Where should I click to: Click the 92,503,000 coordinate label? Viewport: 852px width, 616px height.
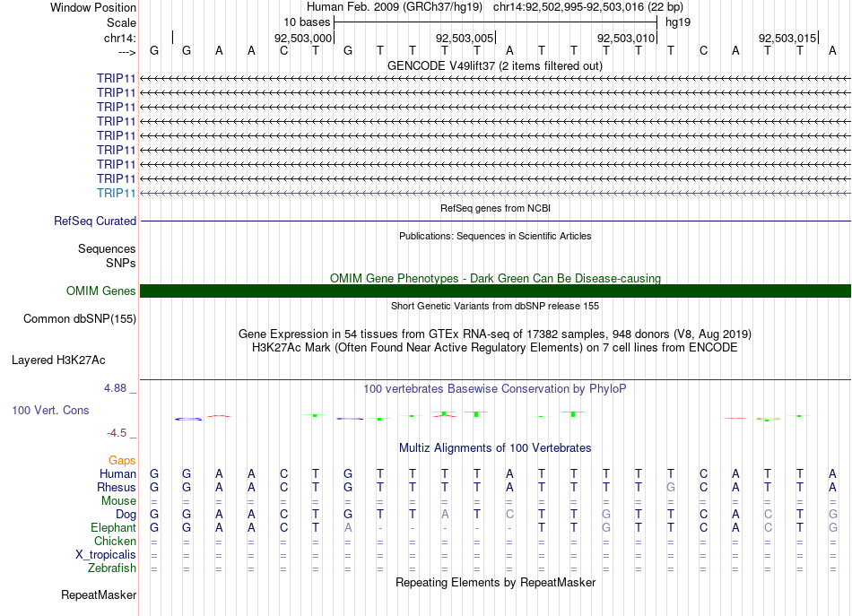[302, 38]
